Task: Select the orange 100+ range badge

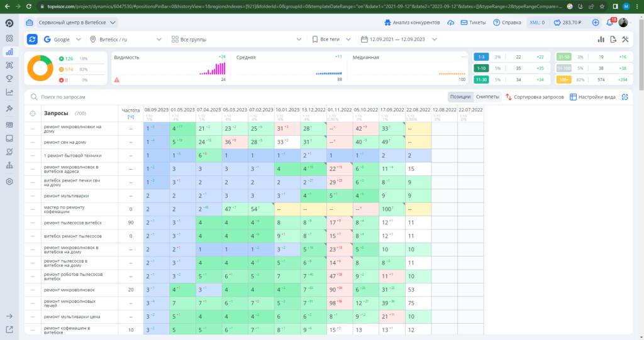Action: click(x=563, y=80)
